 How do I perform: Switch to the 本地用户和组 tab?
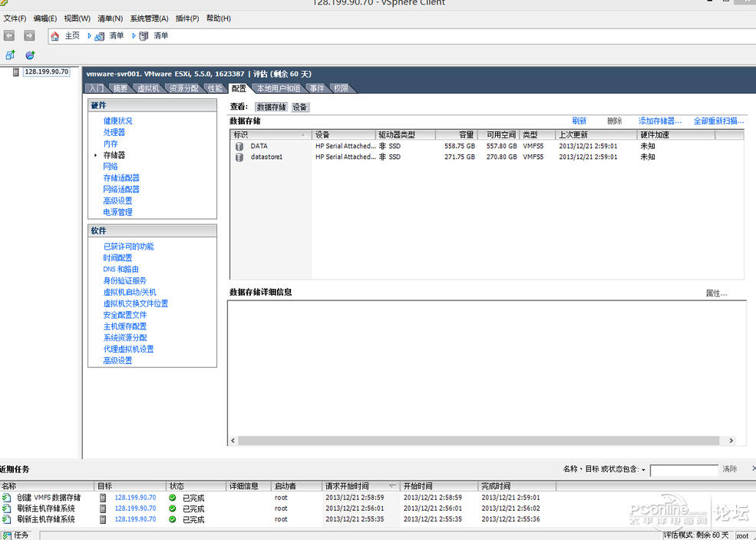(278, 88)
